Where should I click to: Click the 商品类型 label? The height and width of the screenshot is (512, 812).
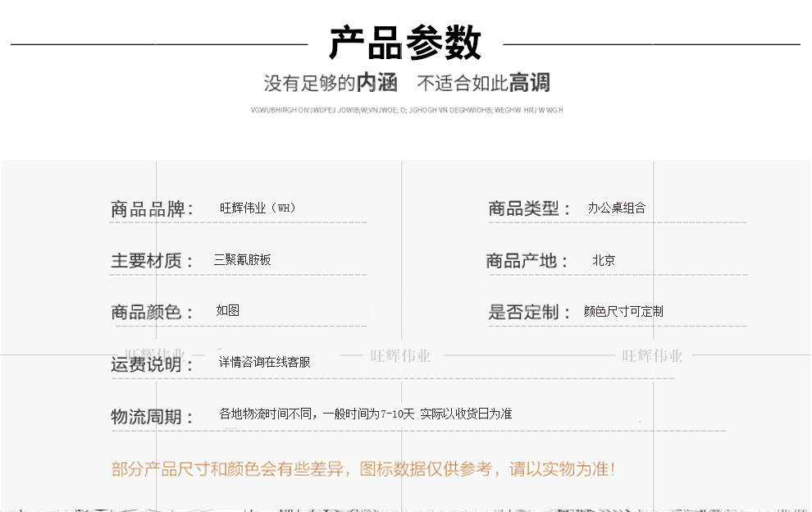[x=529, y=209]
